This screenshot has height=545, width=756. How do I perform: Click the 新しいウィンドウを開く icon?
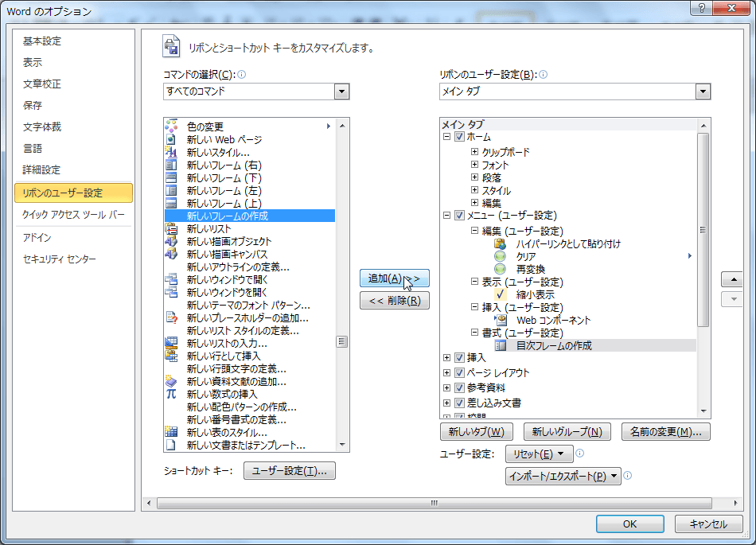click(171, 292)
